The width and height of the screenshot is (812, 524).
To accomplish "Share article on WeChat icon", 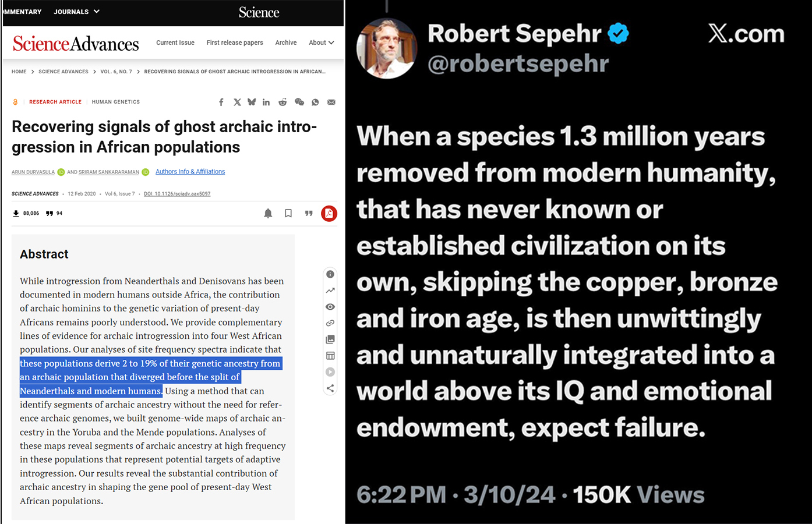I will [x=299, y=102].
